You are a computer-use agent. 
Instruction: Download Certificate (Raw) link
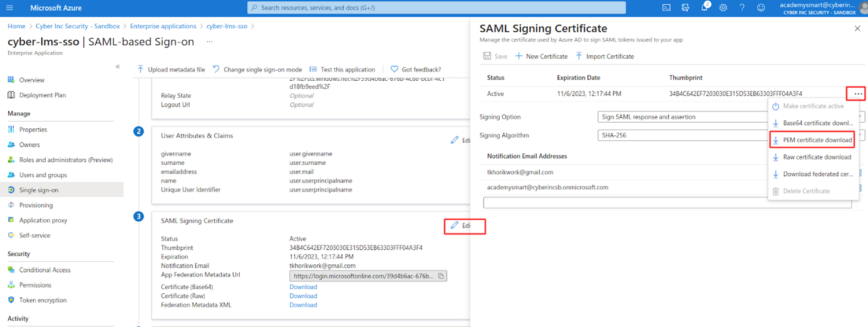pos(303,296)
